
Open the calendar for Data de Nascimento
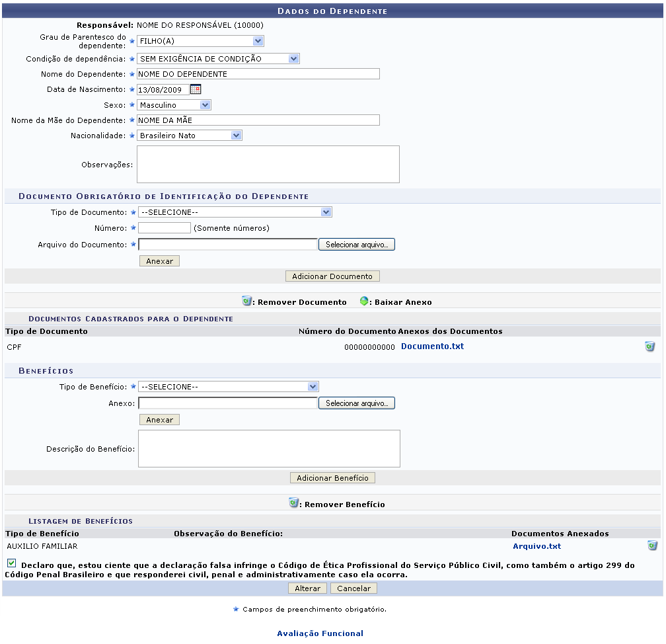196,89
